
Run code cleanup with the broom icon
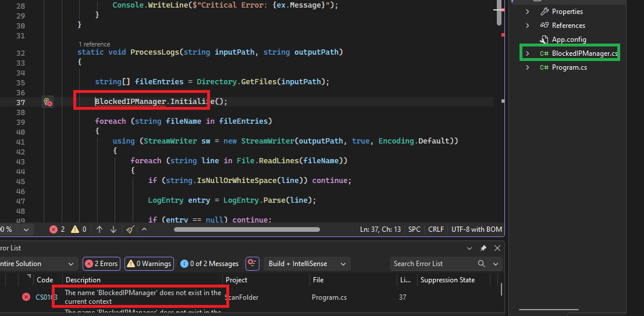point(130,229)
